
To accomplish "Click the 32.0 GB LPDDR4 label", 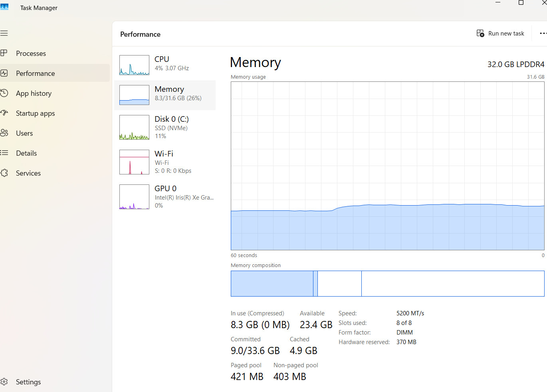I will click(516, 64).
